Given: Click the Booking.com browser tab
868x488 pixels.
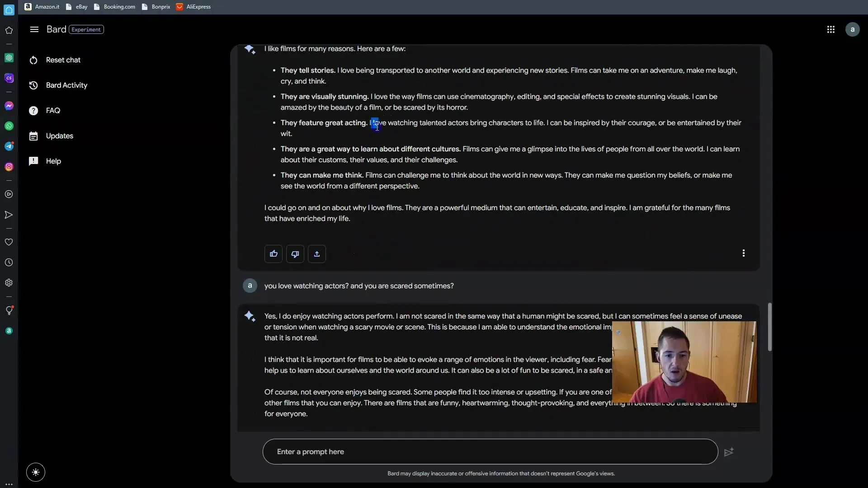Looking at the screenshot, I should (119, 7).
